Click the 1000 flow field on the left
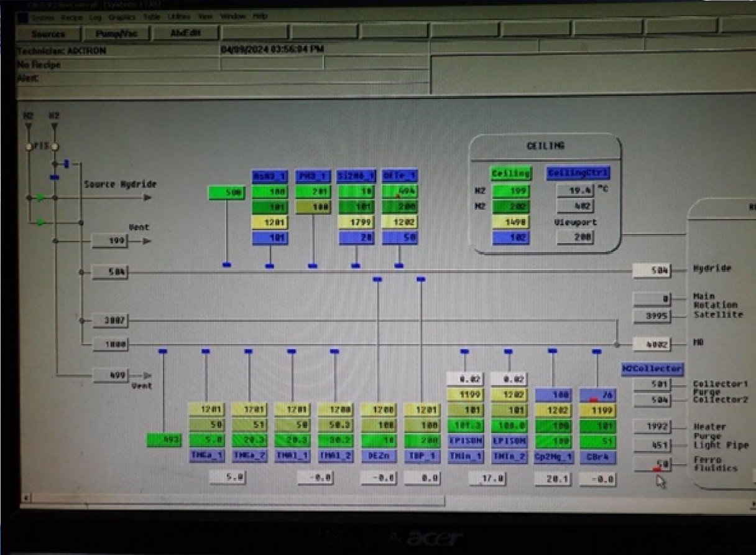Screen dimensions: 756x555 click(110, 344)
